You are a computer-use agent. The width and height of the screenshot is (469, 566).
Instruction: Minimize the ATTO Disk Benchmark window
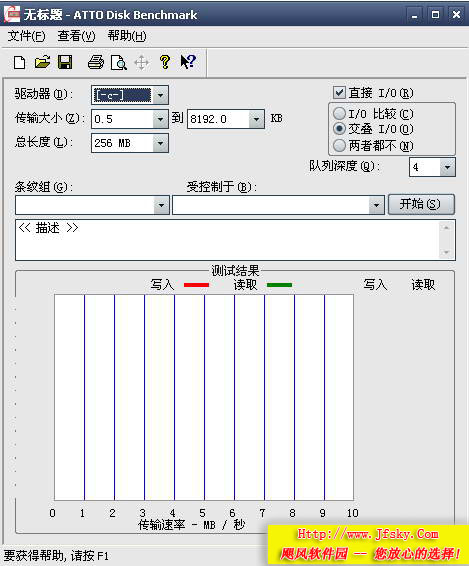coord(414,15)
